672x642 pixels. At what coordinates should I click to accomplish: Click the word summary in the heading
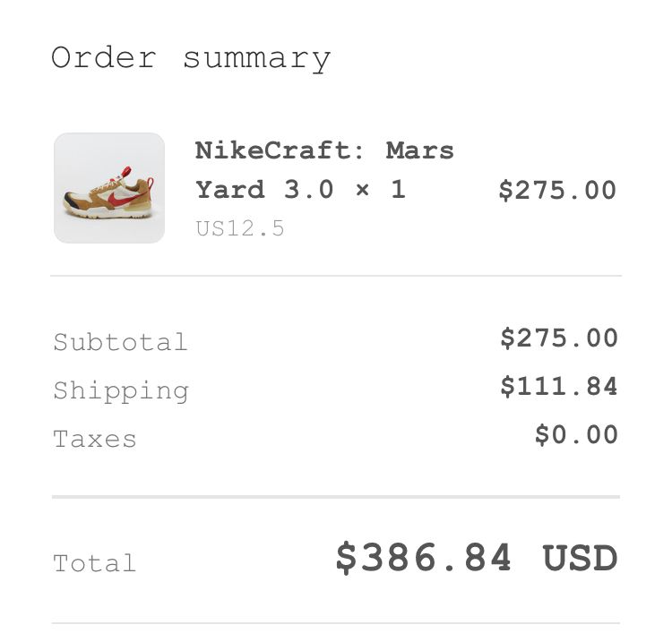point(257,60)
